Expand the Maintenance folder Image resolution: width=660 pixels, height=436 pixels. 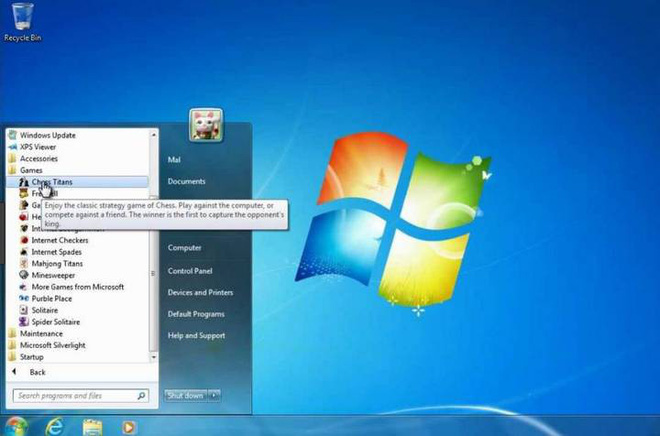[40, 333]
